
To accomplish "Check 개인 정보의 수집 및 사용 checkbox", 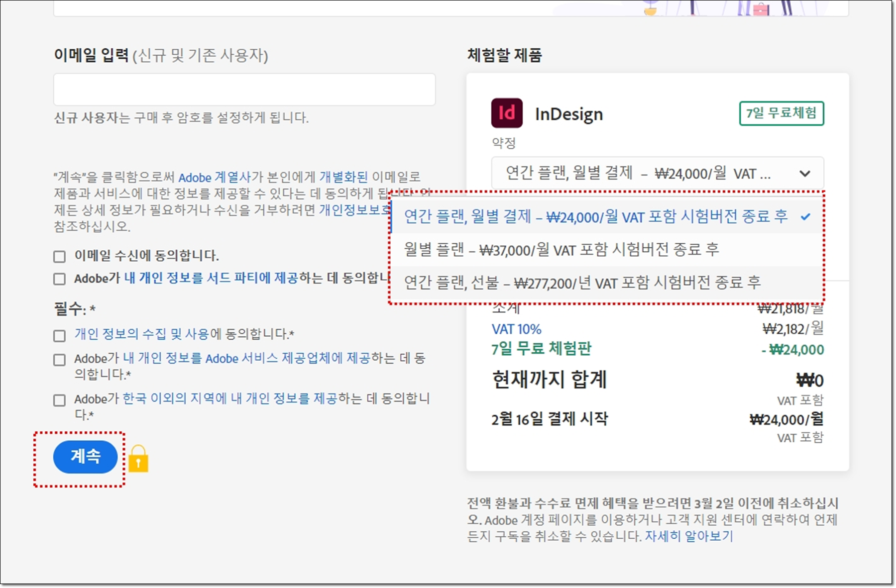I will (x=59, y=336).
